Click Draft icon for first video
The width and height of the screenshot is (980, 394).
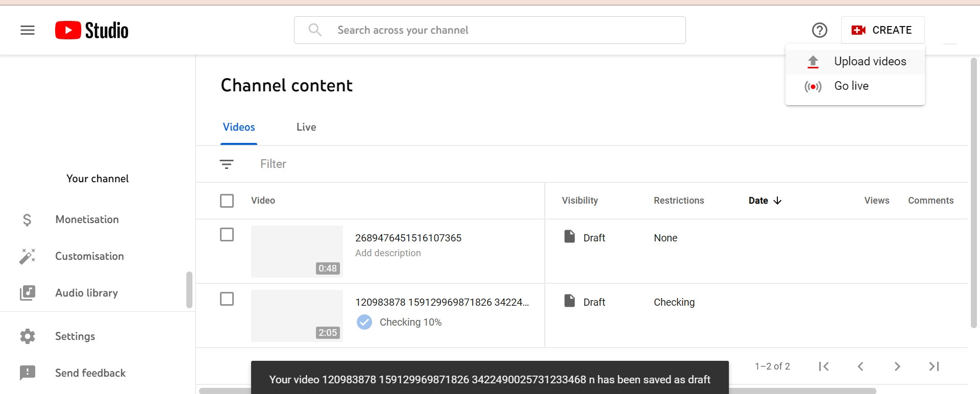point(570,236)
